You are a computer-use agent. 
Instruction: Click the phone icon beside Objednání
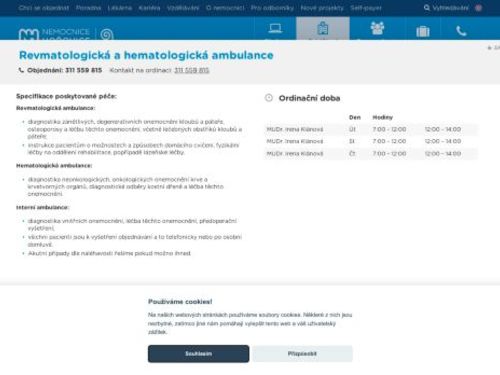click(21, 70)
